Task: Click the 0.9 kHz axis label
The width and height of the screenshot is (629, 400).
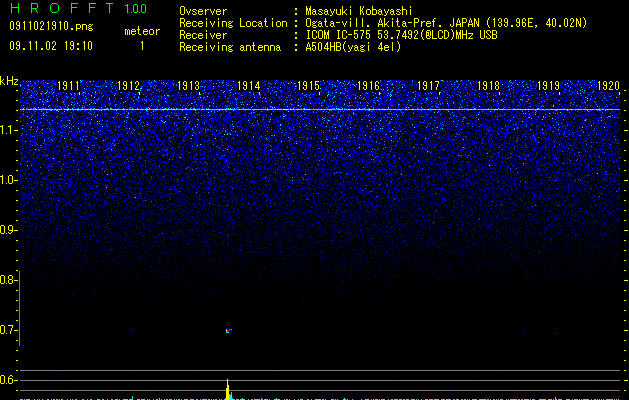Action: (8, 230)
